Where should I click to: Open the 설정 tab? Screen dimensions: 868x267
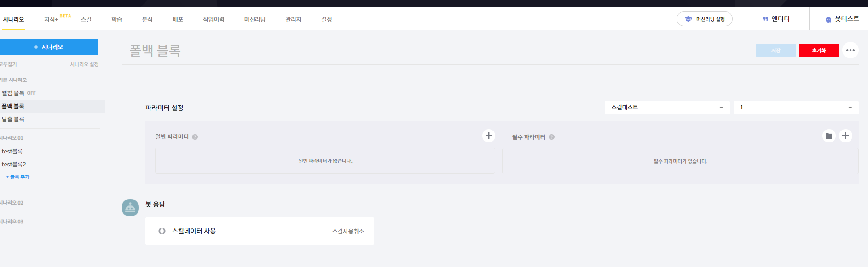[x=327, y=19]
